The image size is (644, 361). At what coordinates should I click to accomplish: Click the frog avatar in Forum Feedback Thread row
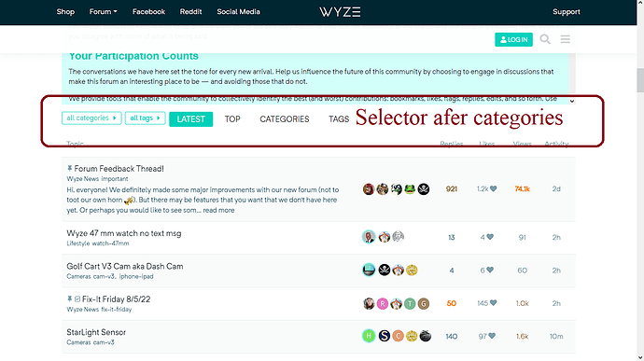[x=410, y=189]
